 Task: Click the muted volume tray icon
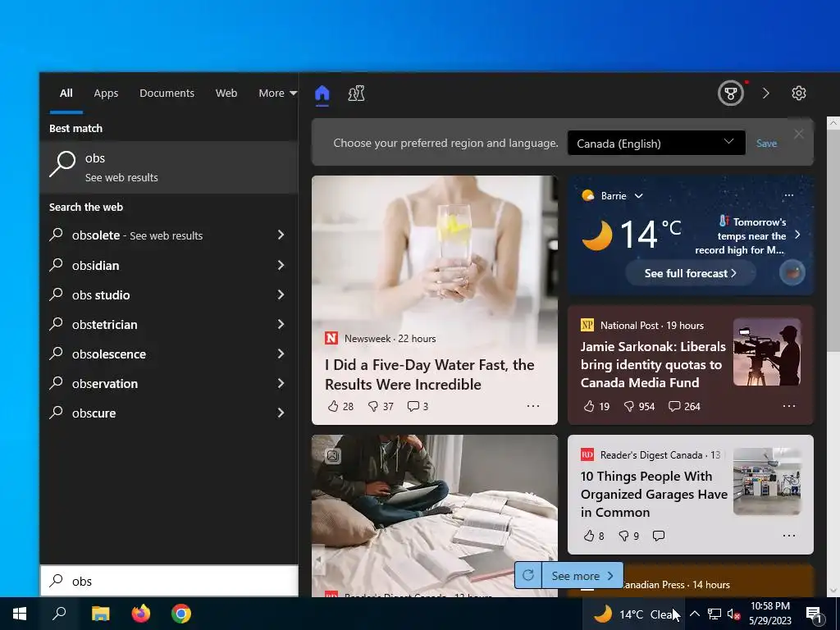[734, 614]
